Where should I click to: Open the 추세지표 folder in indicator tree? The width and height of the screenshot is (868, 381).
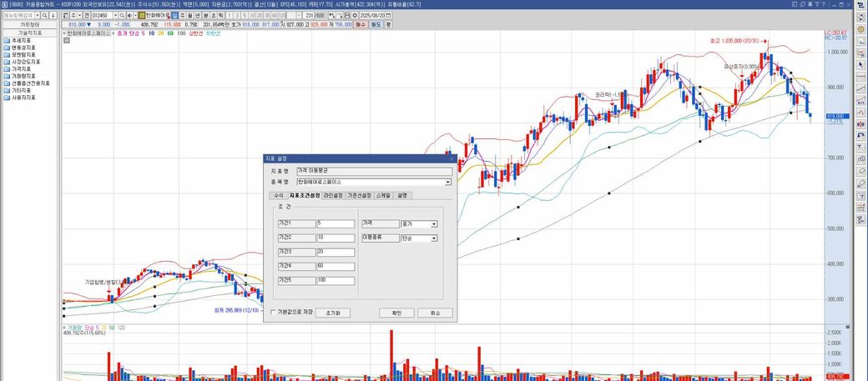click(23, 41)
